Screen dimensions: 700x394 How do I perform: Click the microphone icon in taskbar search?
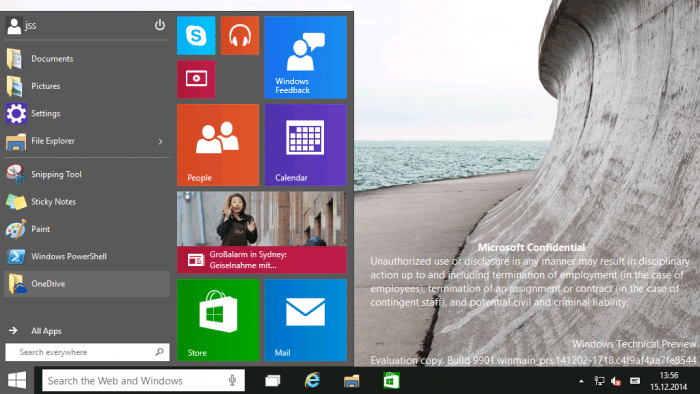[x=232, y=381]
